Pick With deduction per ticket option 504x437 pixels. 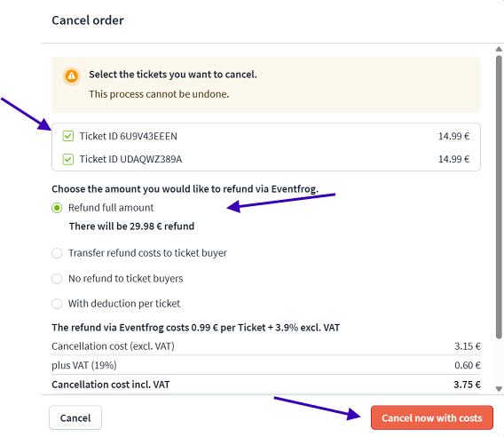[57, 304]
